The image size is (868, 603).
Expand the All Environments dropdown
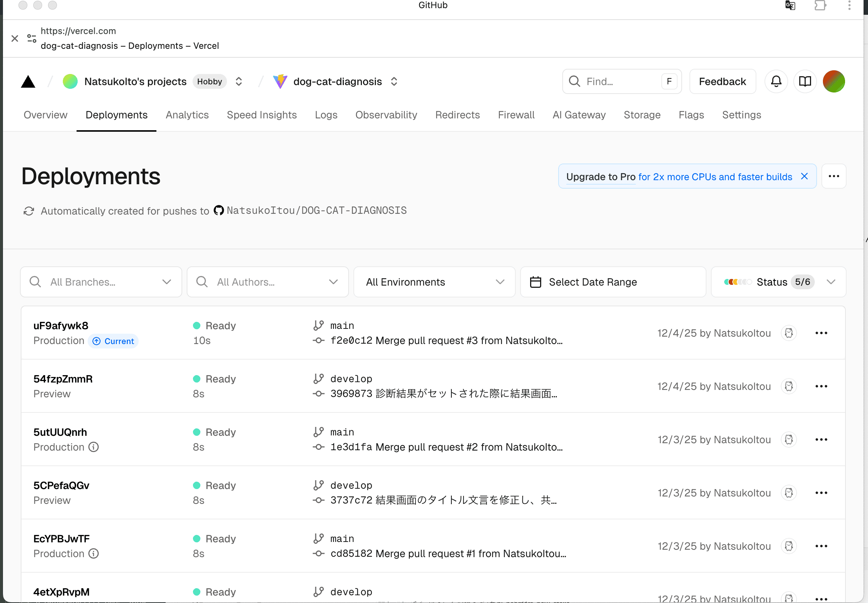pyautogui.click(x=434, y=282)
